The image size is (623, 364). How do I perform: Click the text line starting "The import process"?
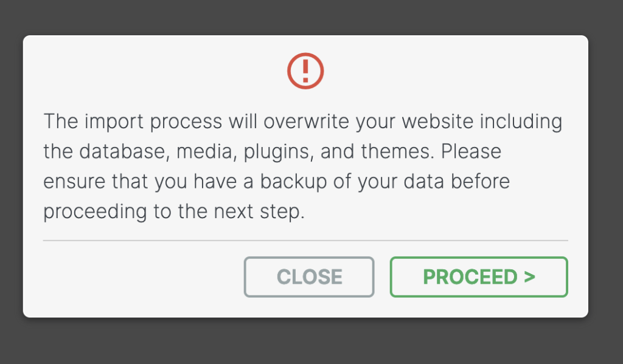point(303,121)
